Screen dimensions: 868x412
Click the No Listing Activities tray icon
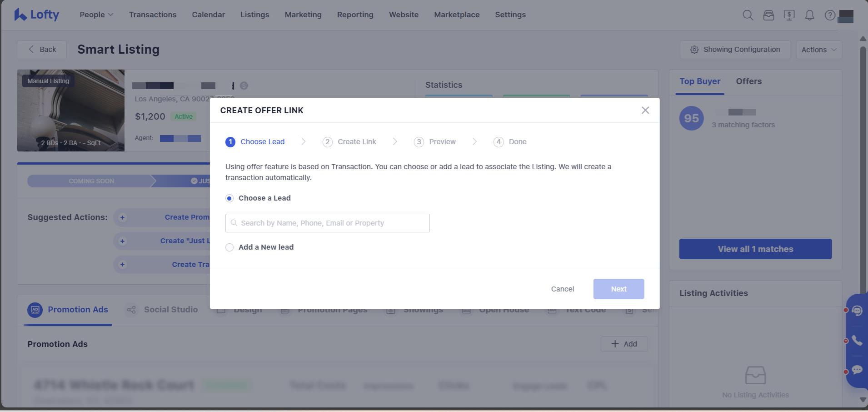coord(755,375)
